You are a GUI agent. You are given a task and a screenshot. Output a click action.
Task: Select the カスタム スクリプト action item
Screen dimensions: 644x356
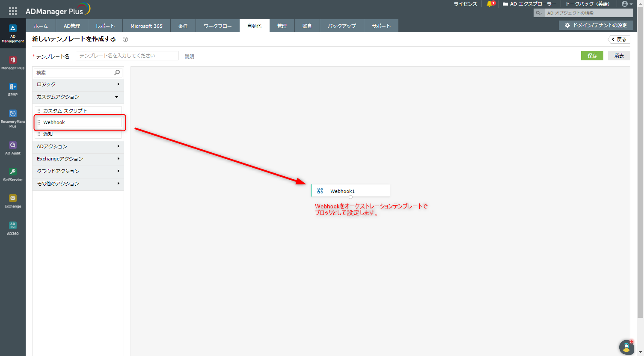click(x=78, y=111)
